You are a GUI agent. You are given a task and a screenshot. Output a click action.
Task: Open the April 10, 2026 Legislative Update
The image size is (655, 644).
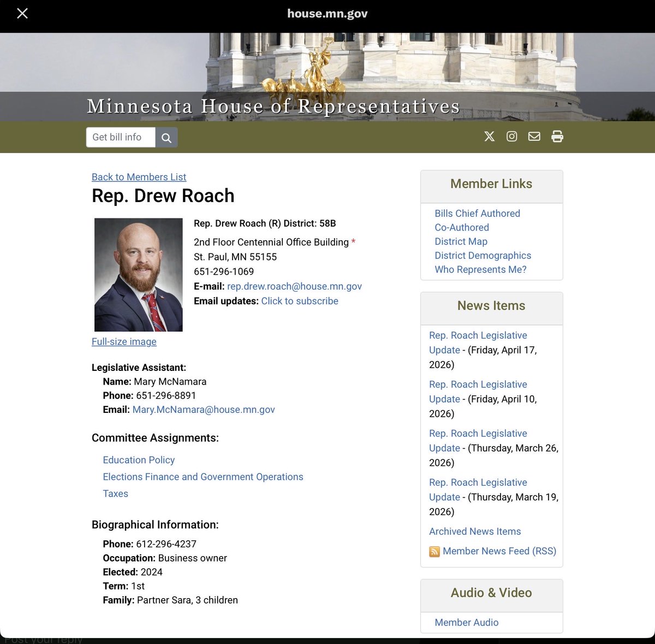tap(478, 392)
